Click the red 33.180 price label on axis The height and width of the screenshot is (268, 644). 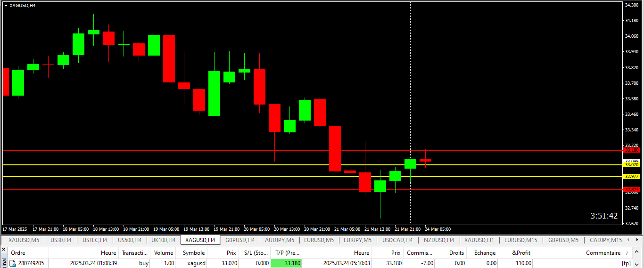coord(632,150)
